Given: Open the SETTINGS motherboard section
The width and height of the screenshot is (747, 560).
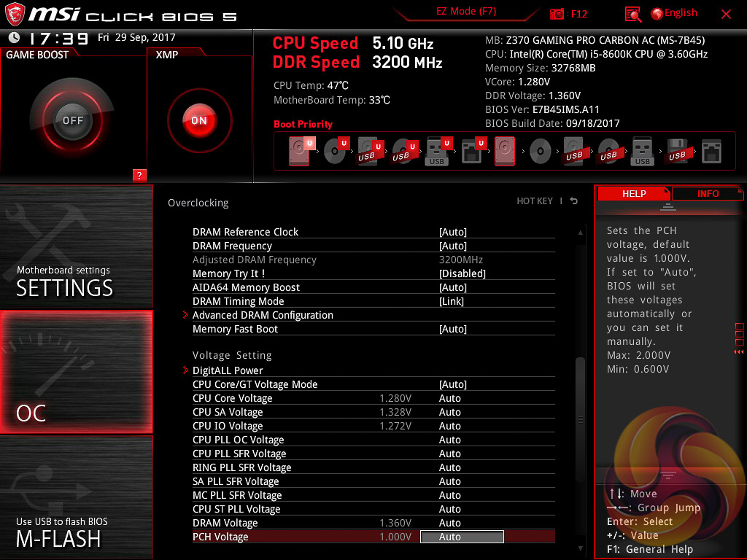Looking at the screenshot, I should (x=77, y=248).
